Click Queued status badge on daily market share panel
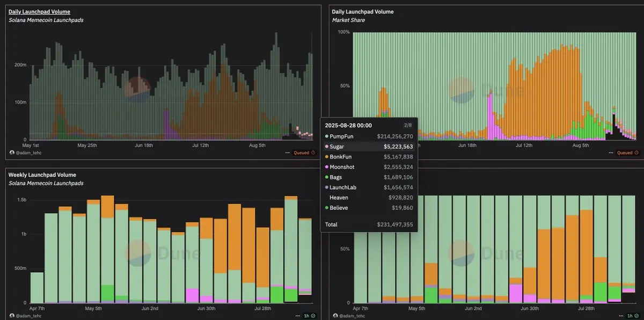The width and height of the screenshot is (644, 320). click(628, 152)
